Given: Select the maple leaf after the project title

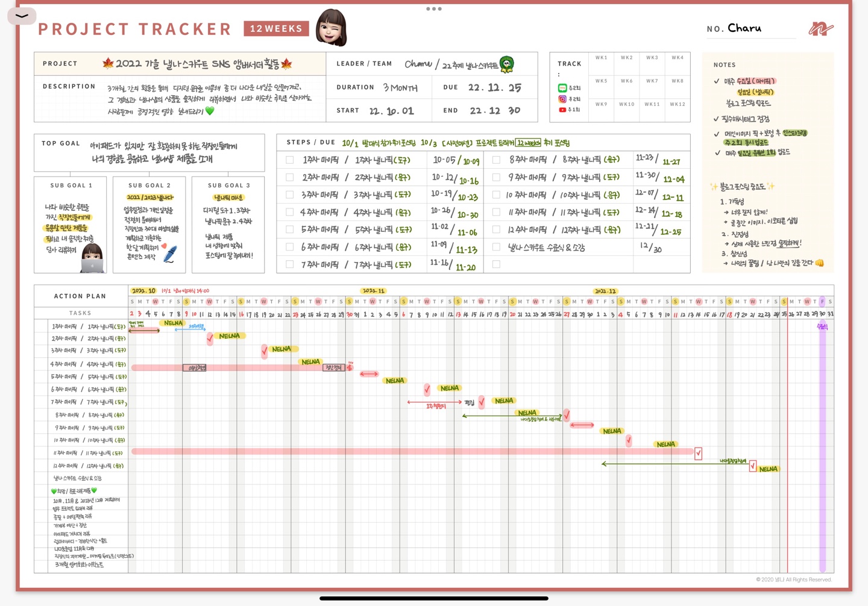Looking at the screenshot, I should (286, 63).
